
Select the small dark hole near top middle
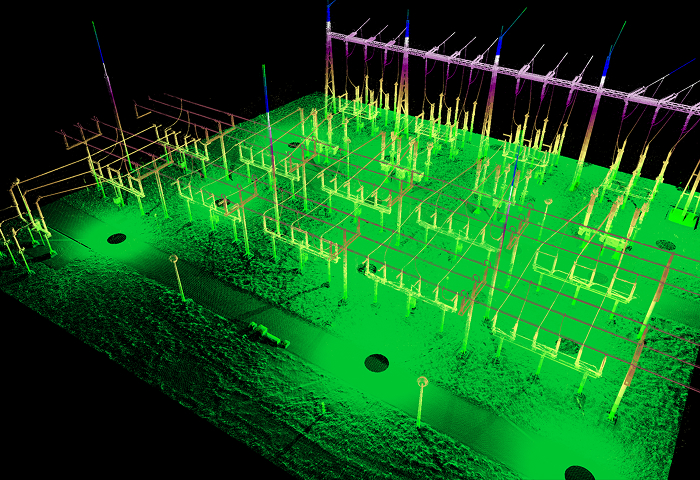coord(293,144)
